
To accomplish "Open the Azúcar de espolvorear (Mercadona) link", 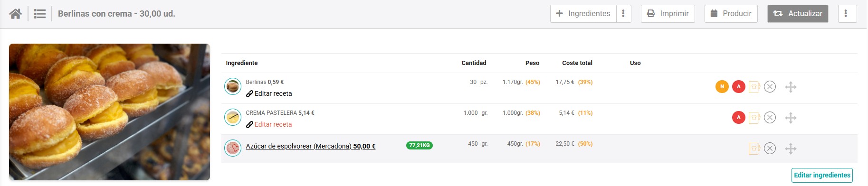I will click(x=311, y=146).
